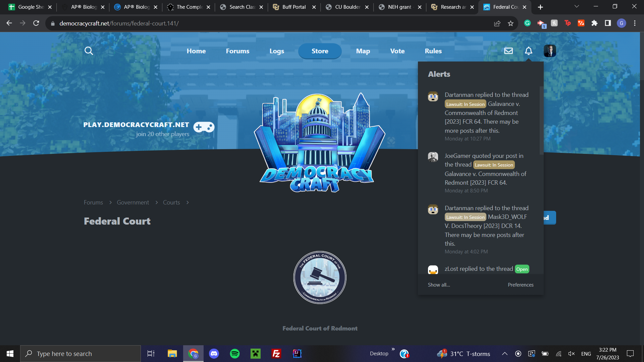Open the Windows Start menu
644x362 pixels.
(10, 354)
